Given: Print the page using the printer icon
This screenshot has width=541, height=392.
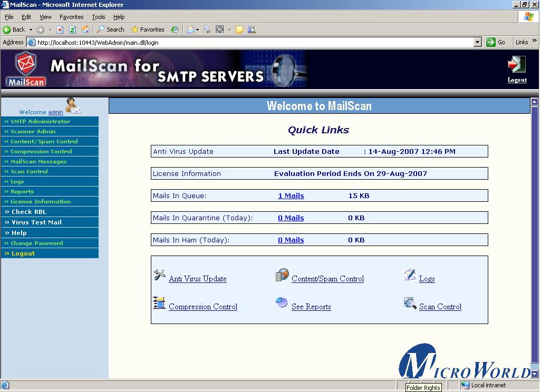Looking at the screenshot, I should [x=207, y=30].
